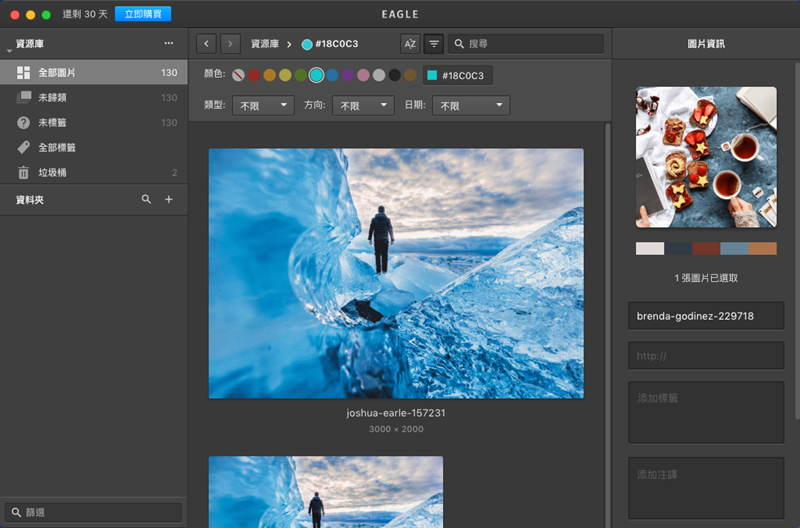
Task: Choose the purple color filter swatch
Action: click(347, 75)
